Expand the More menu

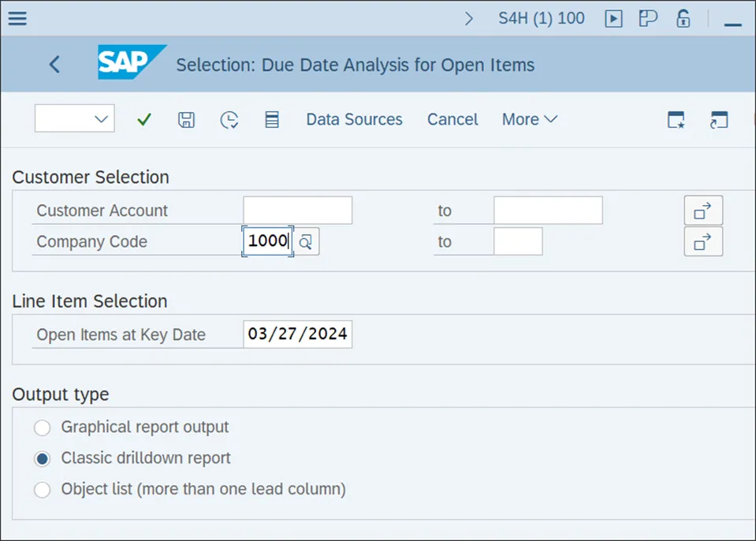click(x=529, y=120)
